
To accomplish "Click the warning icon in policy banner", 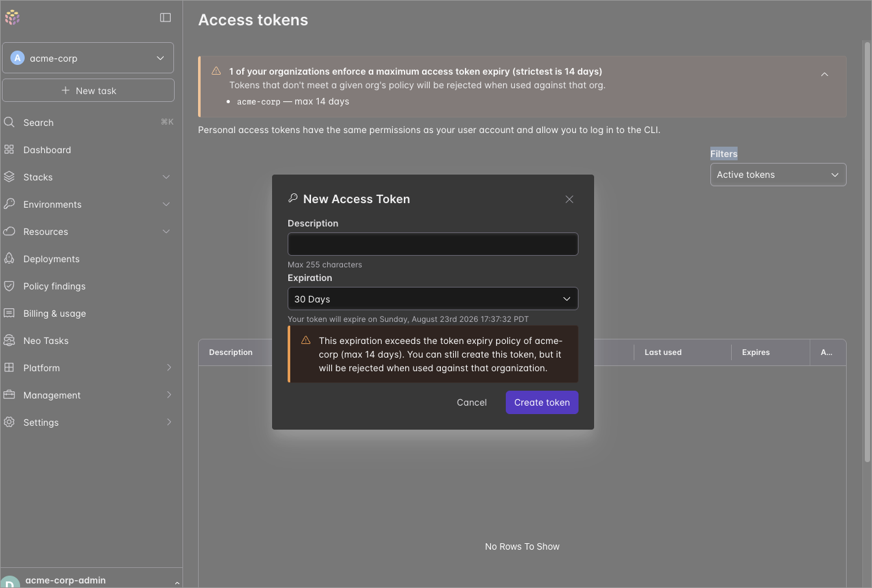I will click(x=216, y=71).
